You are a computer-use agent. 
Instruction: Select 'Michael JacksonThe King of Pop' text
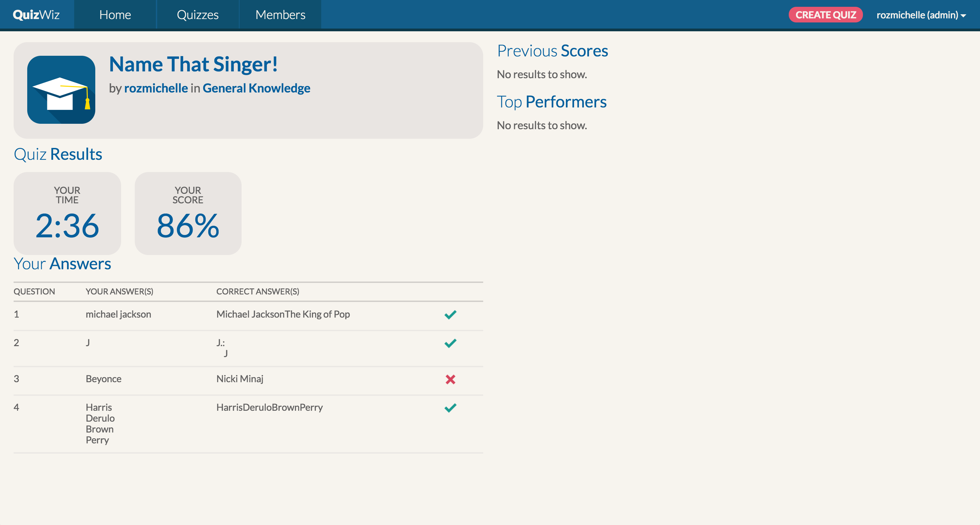(283, 315)
